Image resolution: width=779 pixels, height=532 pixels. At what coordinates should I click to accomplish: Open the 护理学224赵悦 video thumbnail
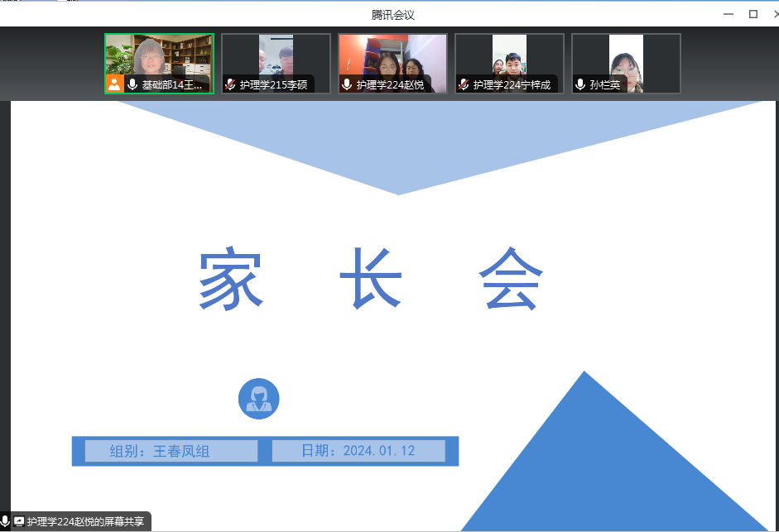(392, 58)
